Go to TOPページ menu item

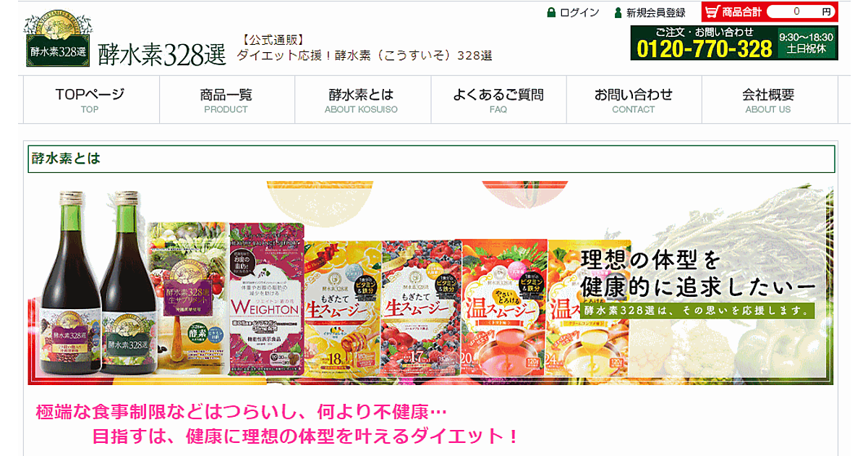coord(91,100)
